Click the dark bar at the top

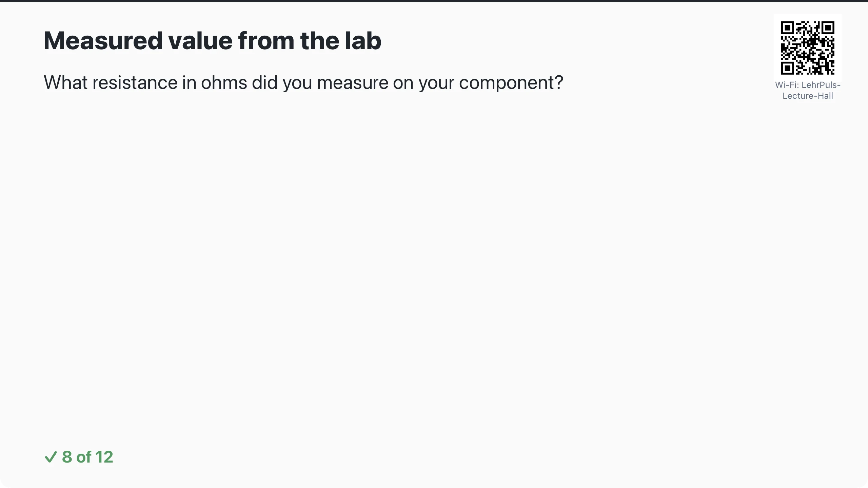434,1
